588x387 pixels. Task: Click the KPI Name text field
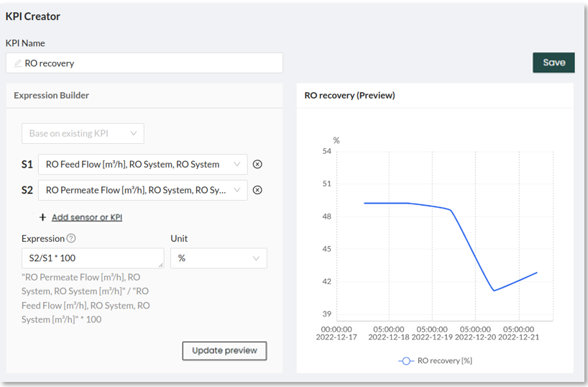151,63
